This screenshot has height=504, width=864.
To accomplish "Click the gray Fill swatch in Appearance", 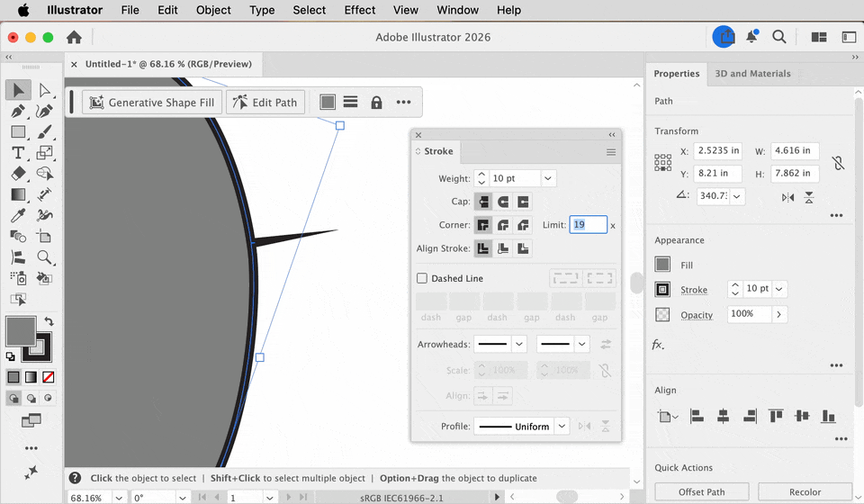I will pos(662,265).
